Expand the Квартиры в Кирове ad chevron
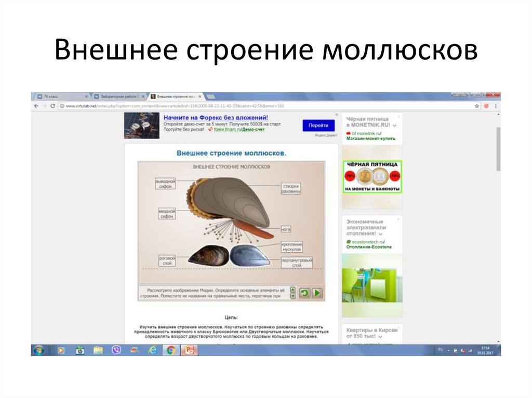 pyautogui.click(x=380, y=336)
